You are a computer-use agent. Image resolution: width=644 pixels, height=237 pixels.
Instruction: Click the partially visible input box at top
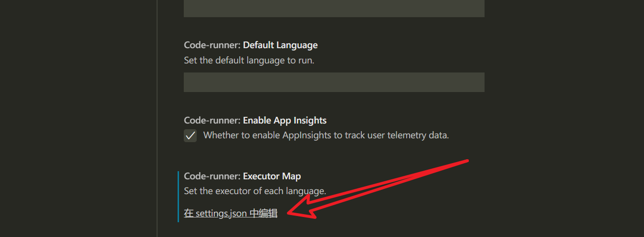point(334,8)
